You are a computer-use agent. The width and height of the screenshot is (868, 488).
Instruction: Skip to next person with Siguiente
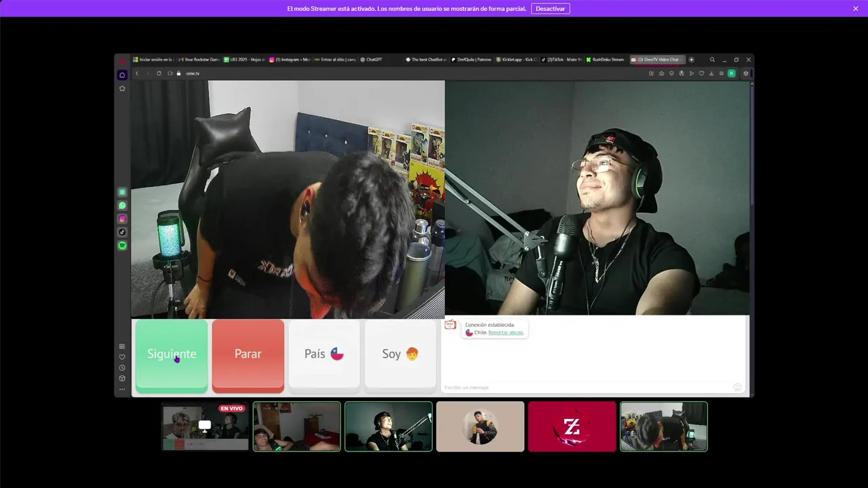pos(172,355)
